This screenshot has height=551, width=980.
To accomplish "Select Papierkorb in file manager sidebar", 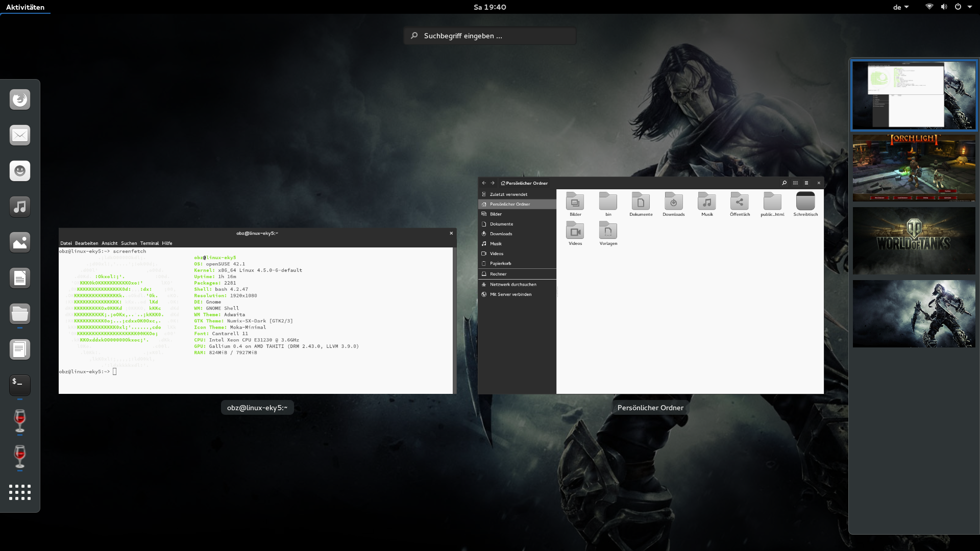I will pyautogui.click(x=500, y=264).
